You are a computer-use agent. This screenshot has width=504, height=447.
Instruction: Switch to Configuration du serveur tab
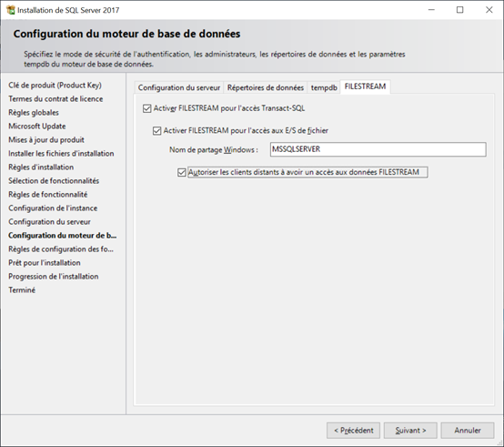tap(179, 87)
